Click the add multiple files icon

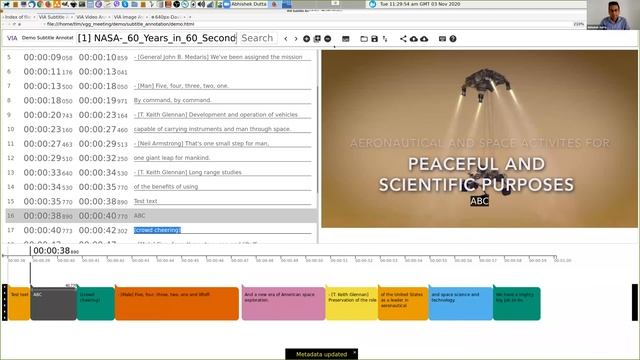(317, 39)
